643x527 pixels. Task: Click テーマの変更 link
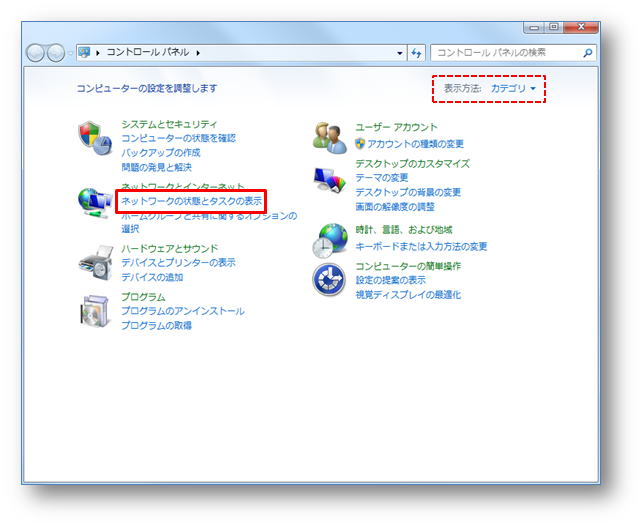click(x=382, y=178)
